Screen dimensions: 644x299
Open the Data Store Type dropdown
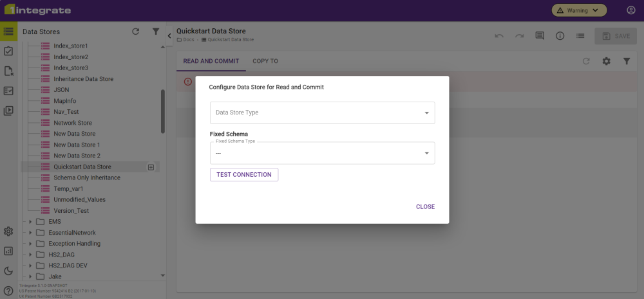(x=322, y=113)
